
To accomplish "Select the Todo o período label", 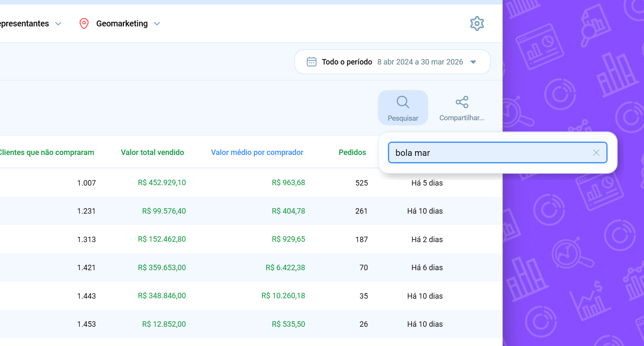I will tap(346, 62).
